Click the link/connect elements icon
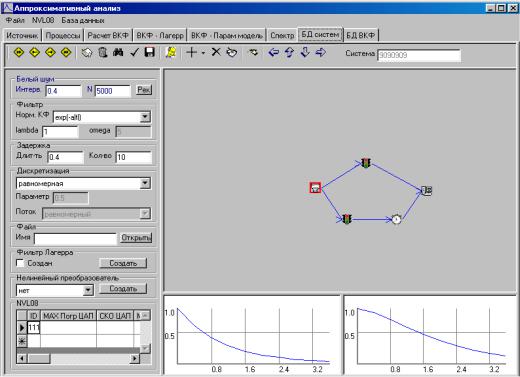The width and height of the screenshot is (520, 377). 253,52
